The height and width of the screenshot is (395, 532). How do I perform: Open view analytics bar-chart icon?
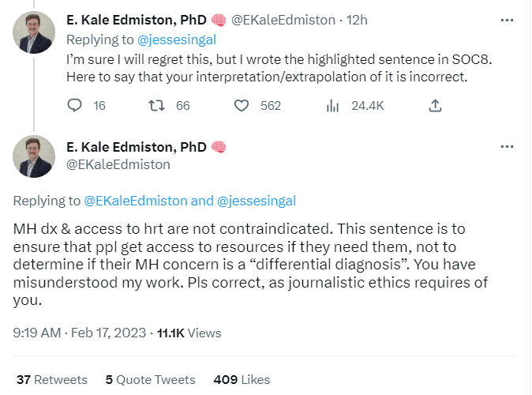332,105
